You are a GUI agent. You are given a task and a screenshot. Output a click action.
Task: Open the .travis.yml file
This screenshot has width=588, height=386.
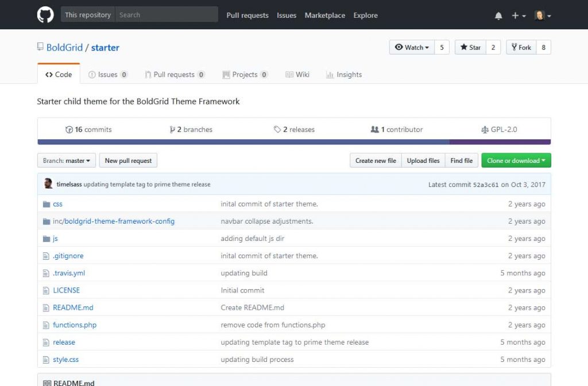tap(69, 273)
